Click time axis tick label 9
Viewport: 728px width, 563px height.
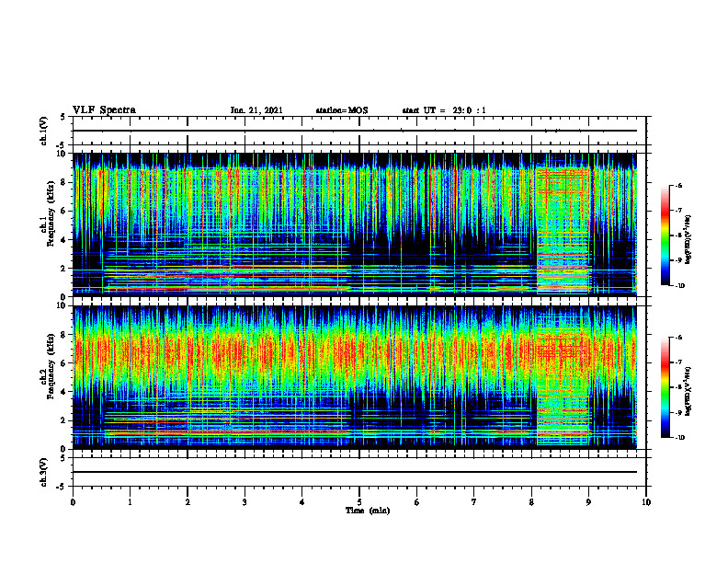tap(588, 502)
